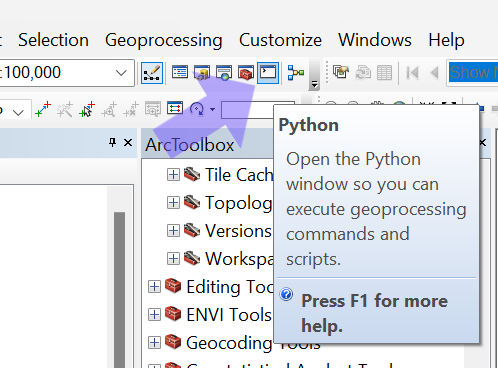498x368 pixels.
Task: Expand the Editing Tools toolbox
Action: coord(154,286)
